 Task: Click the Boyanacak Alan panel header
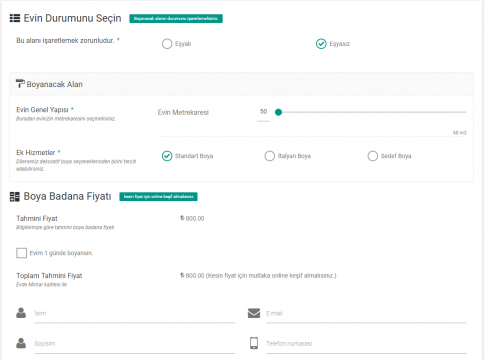pos(241,84)
